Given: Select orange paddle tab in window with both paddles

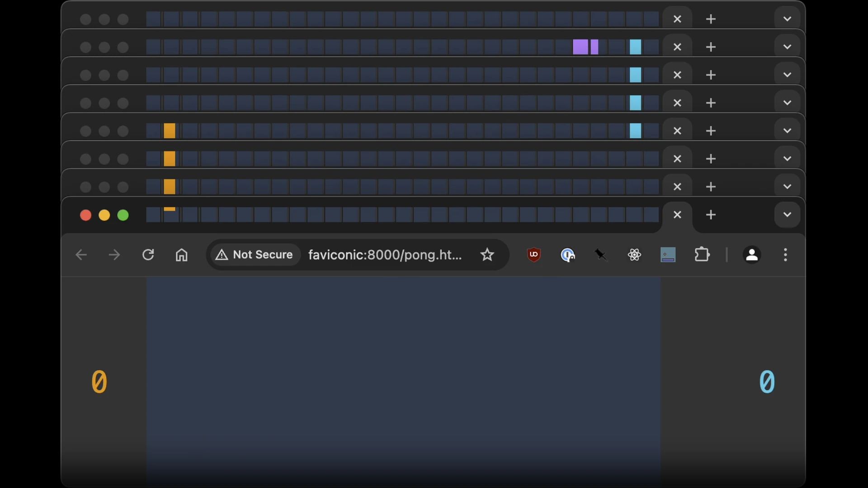Looking at the screenshot, I should [170, 131].
